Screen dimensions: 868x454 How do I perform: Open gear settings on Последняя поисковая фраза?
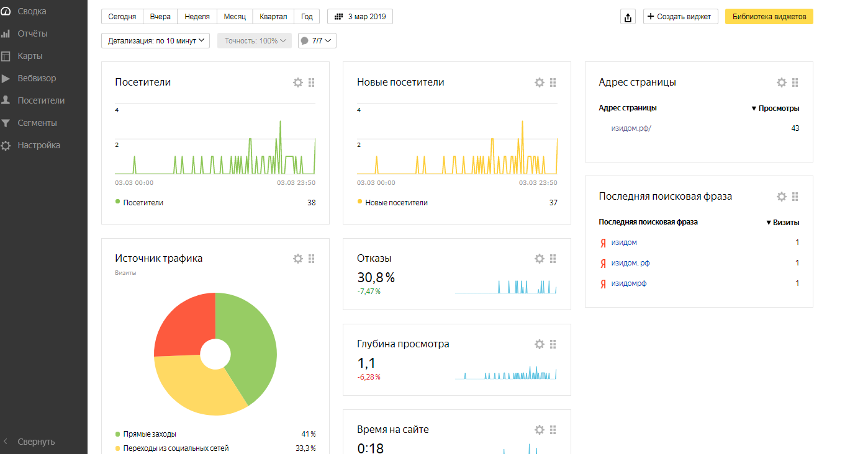pyautogui.click(x=782, y=197)
